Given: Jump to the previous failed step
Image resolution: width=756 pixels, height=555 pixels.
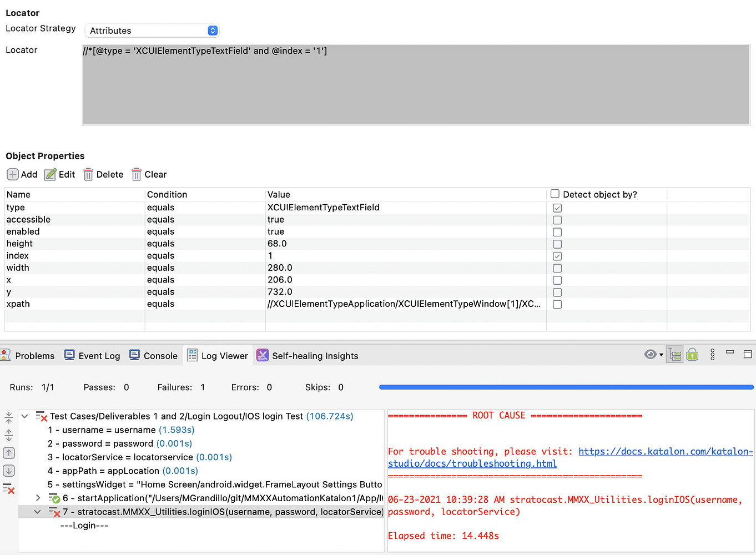Looking at the screenshot, I should click(8, 453).
